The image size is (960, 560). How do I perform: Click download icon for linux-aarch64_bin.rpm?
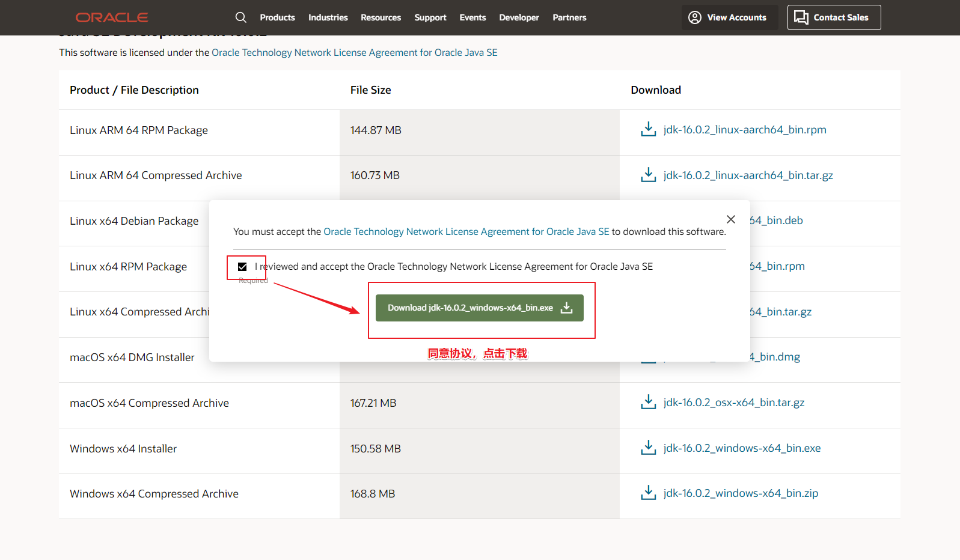649,129
